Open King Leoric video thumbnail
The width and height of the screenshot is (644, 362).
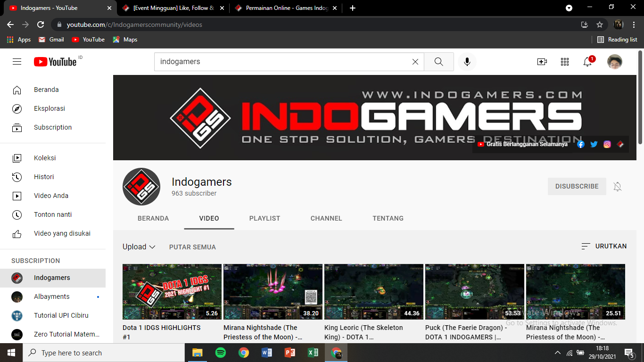click(374, 292)
